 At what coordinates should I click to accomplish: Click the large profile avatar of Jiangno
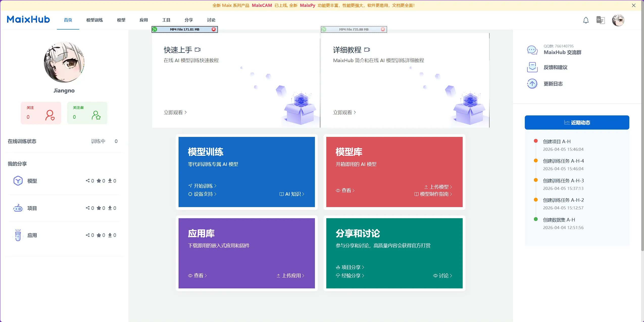64,62
